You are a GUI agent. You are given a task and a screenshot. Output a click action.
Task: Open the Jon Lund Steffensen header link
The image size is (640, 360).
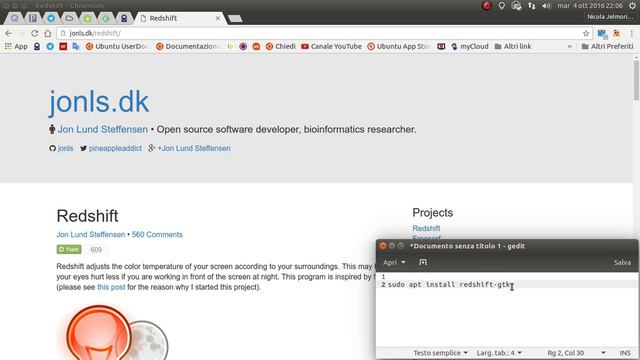(102, 129)
